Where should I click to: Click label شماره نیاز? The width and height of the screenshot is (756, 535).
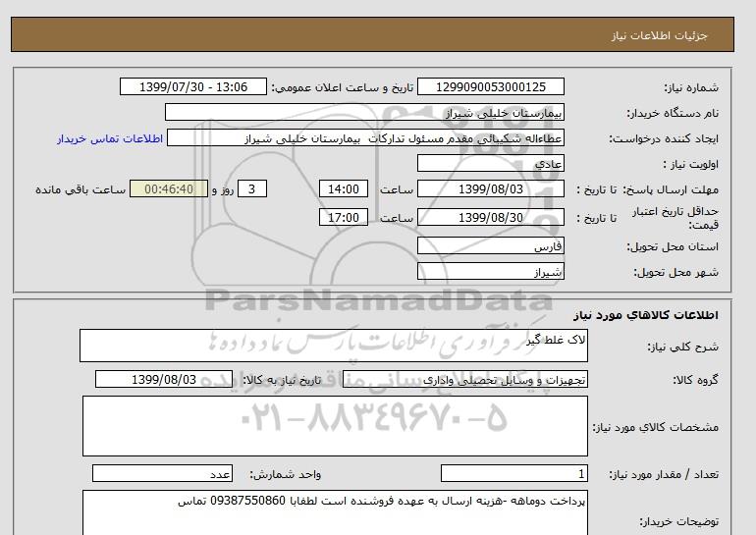click(691, 87)
